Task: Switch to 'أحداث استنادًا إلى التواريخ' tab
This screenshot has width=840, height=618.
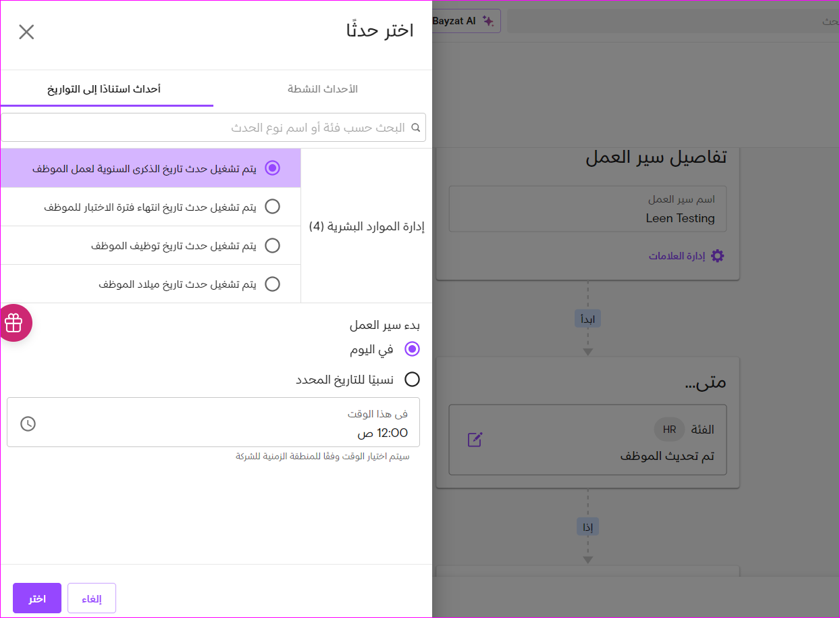Action: [104, 89]
